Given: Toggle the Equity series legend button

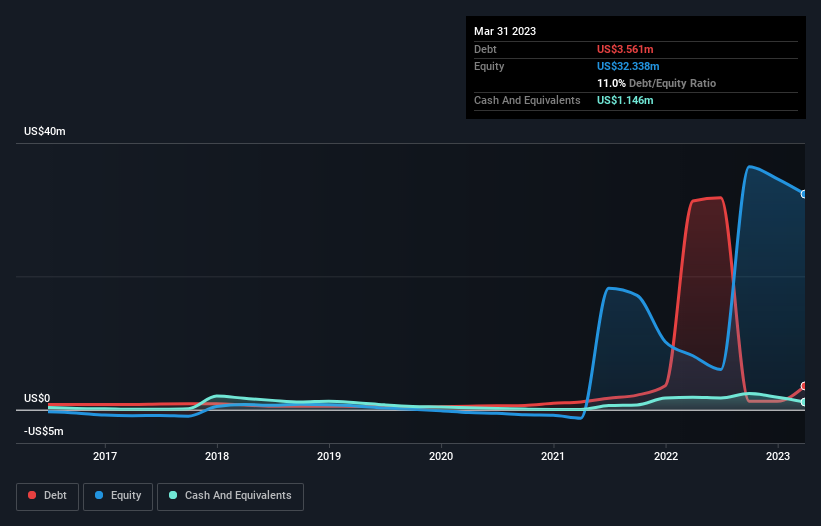Looking at the screenshot, I should (x=118, y=496).
